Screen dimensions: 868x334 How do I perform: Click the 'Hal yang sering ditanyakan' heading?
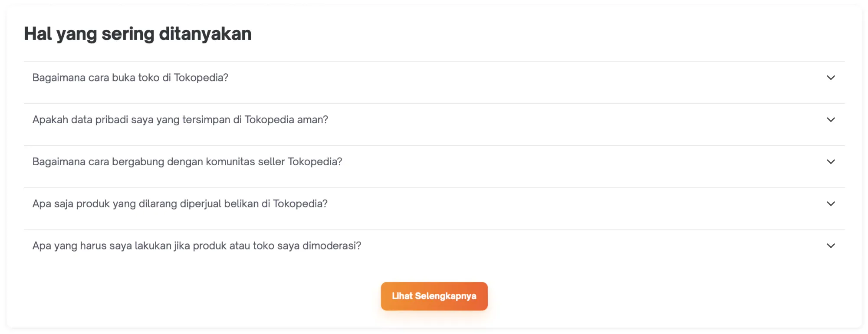coord(138,33)
